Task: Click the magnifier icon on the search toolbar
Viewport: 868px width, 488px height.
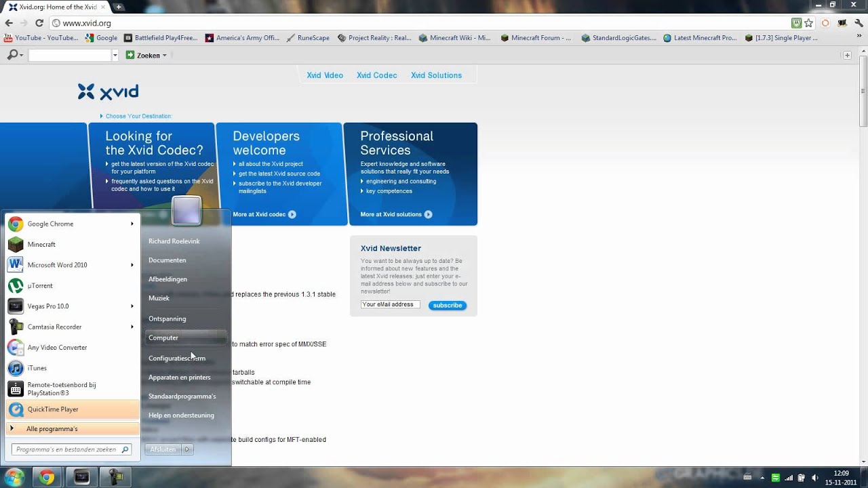Action: point(12,55)
